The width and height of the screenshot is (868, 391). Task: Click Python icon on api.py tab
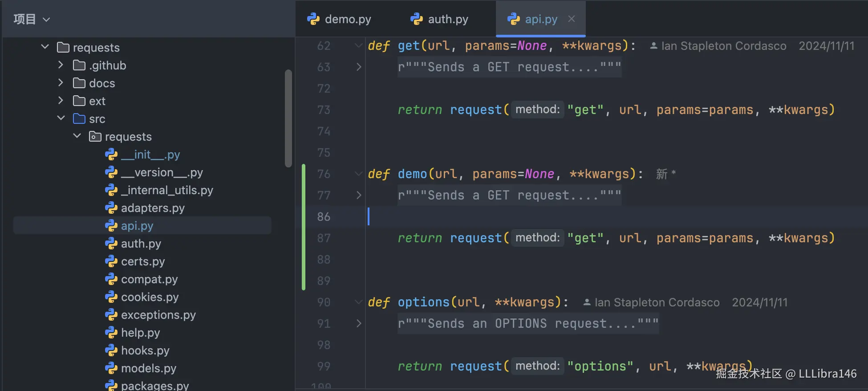514,19
